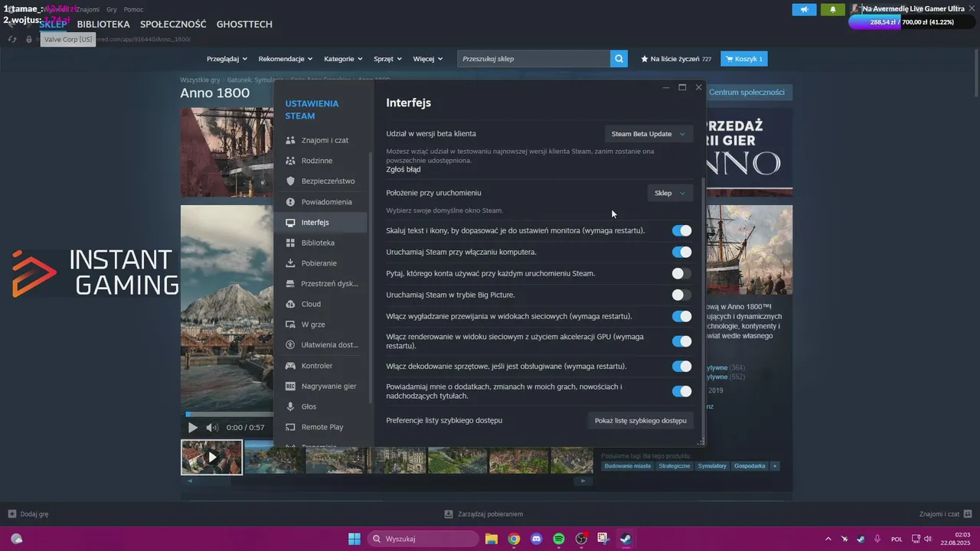Reload the store page icon
The image size is (980, 551).
(12, 39)
